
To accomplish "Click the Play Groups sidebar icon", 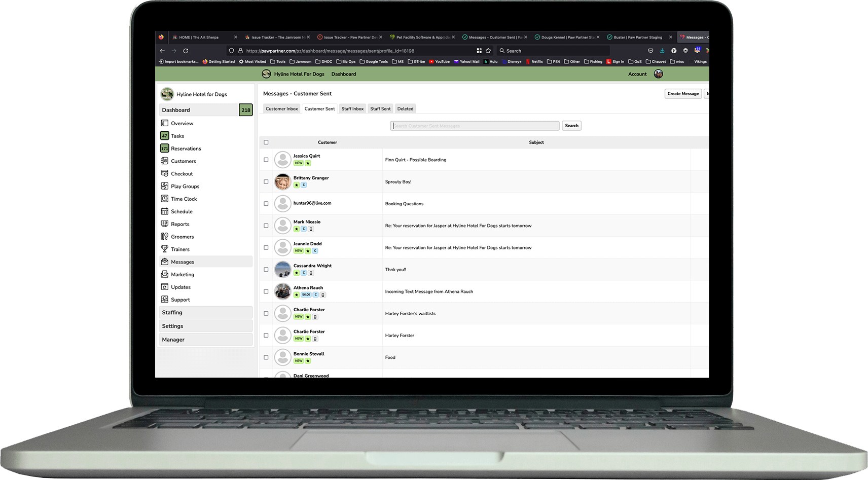I will click(x=164, y=186).
